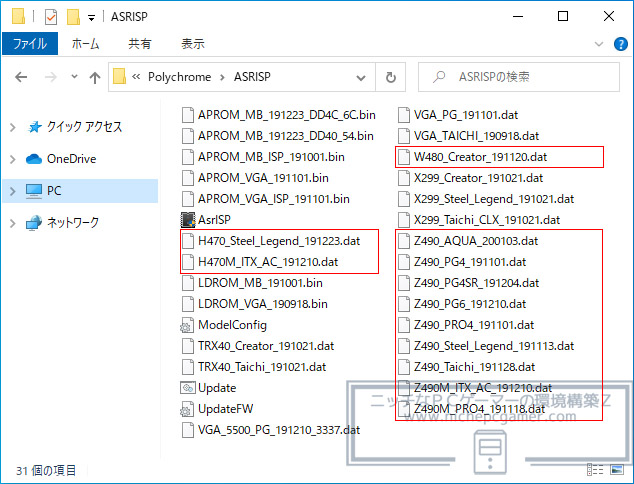Image resolution: width=634 pixels, height=484 pixels.
Task: Open the address bar history dropdown
Action: tap(361, 77)
